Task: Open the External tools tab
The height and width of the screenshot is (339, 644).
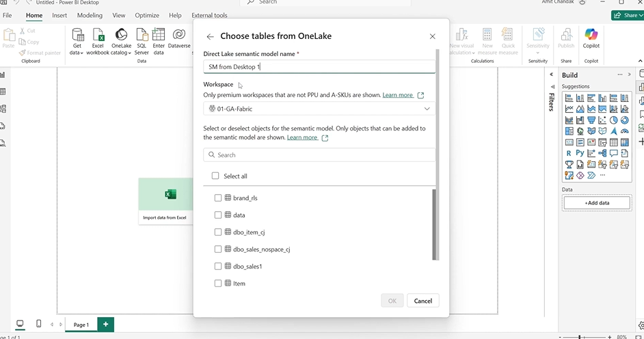Action: click(x=209, y=15)
